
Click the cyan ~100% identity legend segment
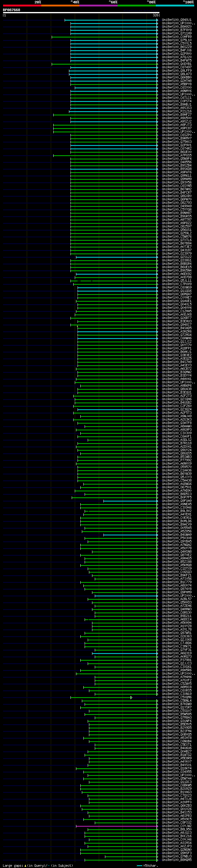175,6
